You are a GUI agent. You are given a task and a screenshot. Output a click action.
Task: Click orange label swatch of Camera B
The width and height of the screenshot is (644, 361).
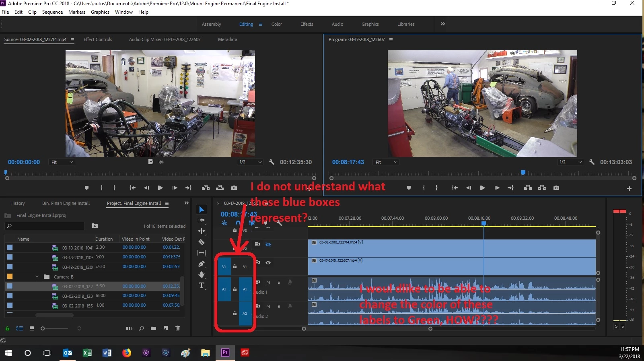click(x=10, y=276)
